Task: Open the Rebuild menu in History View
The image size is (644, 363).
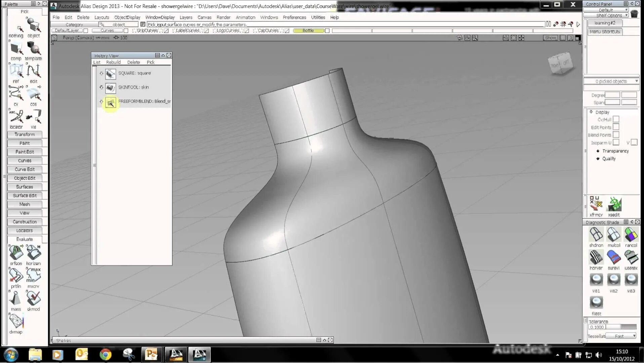Action: click(x=113, y=62)
